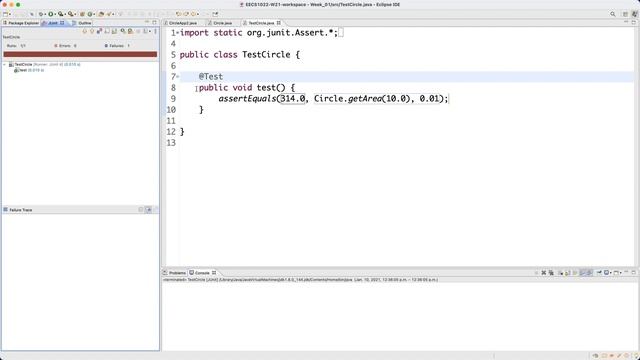
Task: Collapse the TestCircle tree node
Action: (x=4, y=64)
